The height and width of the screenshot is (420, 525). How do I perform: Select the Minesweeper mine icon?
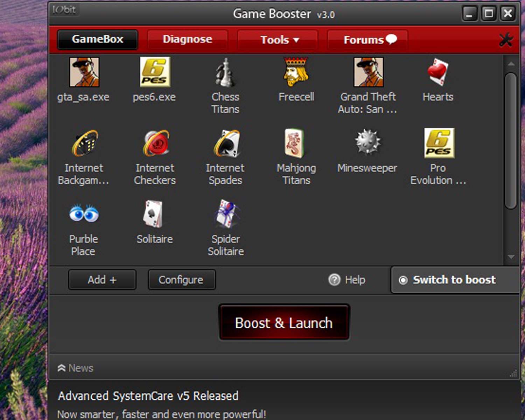(x=367, y=142)
